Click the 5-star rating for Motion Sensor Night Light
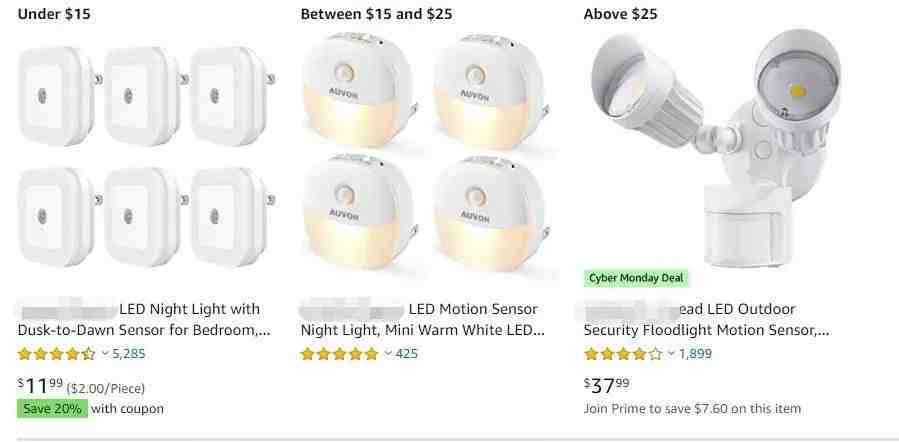The height and width of the screenshot is (442, 899). (x=339, y=354)
